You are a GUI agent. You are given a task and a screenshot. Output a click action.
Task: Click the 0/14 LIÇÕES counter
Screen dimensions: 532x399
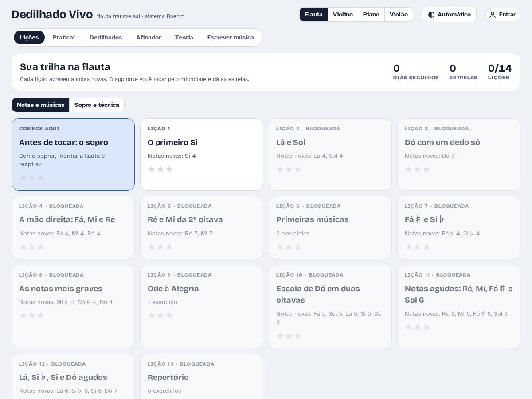coord(500,72)
